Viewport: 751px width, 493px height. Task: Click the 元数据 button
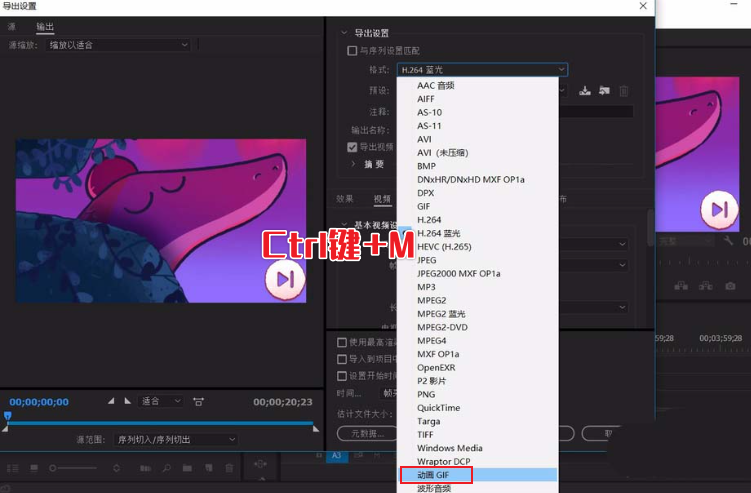tap(360, 433)
